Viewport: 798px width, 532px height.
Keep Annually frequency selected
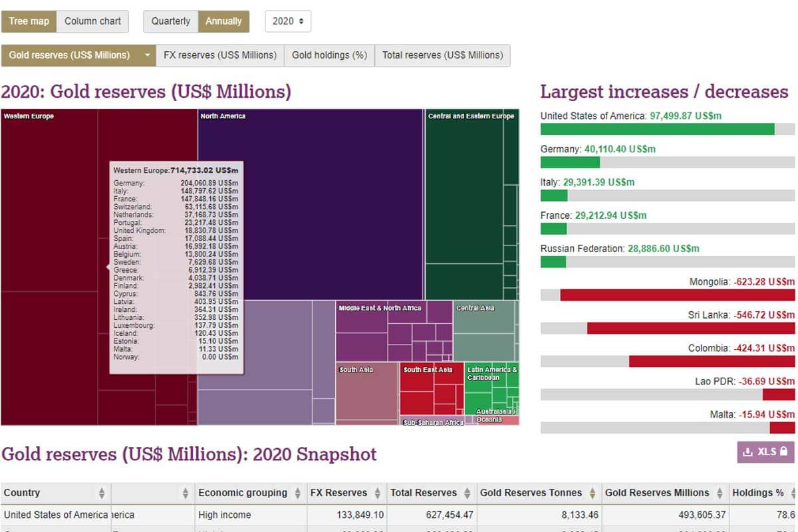pos(224,21)
